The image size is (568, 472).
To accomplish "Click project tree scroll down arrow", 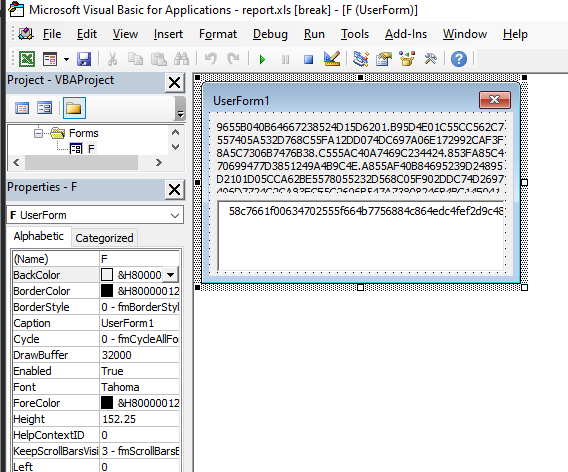I will click(x=175, y=147).
